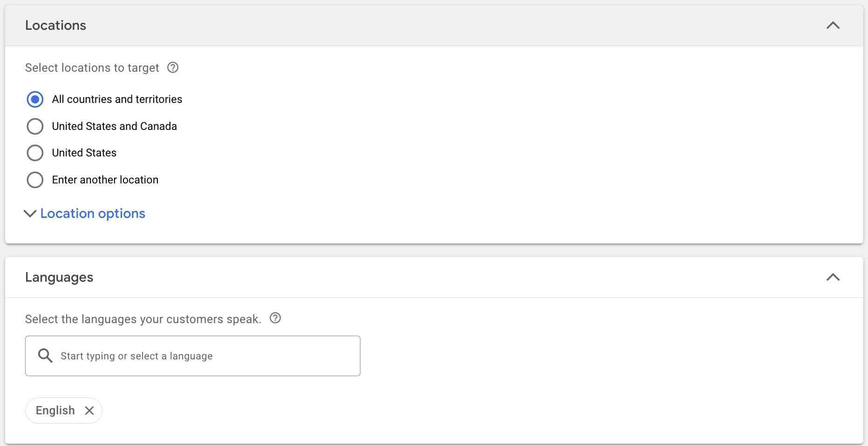Click the Location options link text
The image size is (868, 446).
tap(93, 214)
